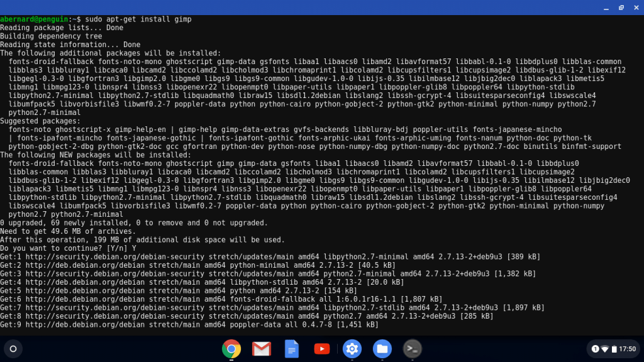Click the battery indicator in the tray

614,349
